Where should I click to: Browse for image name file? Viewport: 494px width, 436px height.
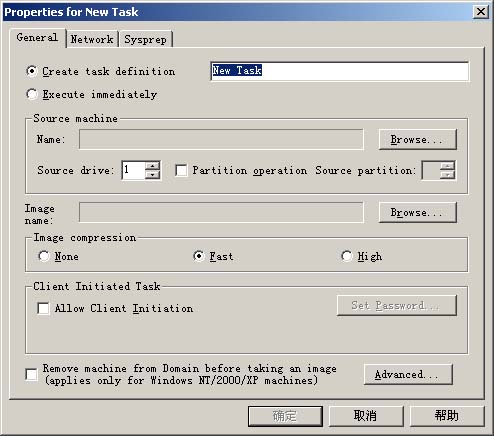click(x=417, y=212)
